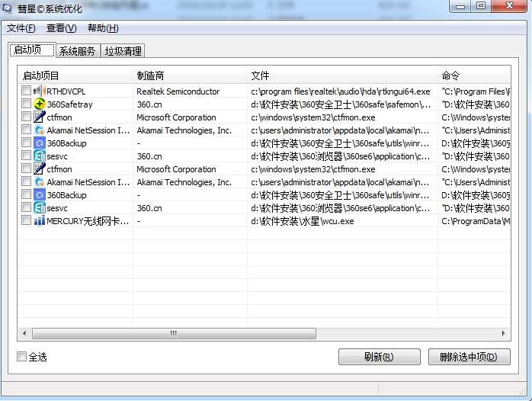Sort by the 文件 column header

[x=342, y=75]
